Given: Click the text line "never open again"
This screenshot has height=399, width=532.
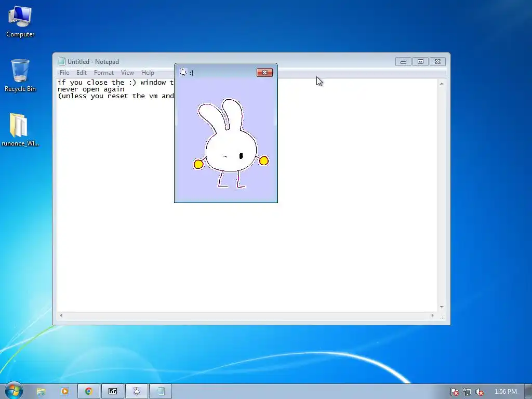Looking at the screenshot, I should pyautogui.click(x=91, y=89).
